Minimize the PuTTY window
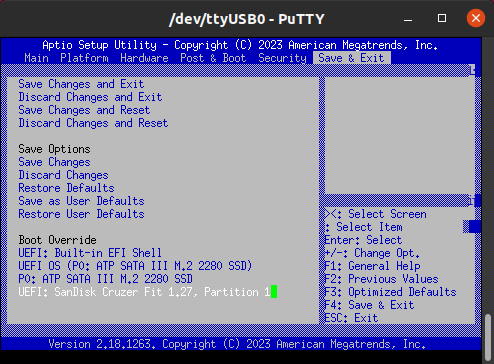The width and height of the screenshot is (494, 364). [408, 19]
